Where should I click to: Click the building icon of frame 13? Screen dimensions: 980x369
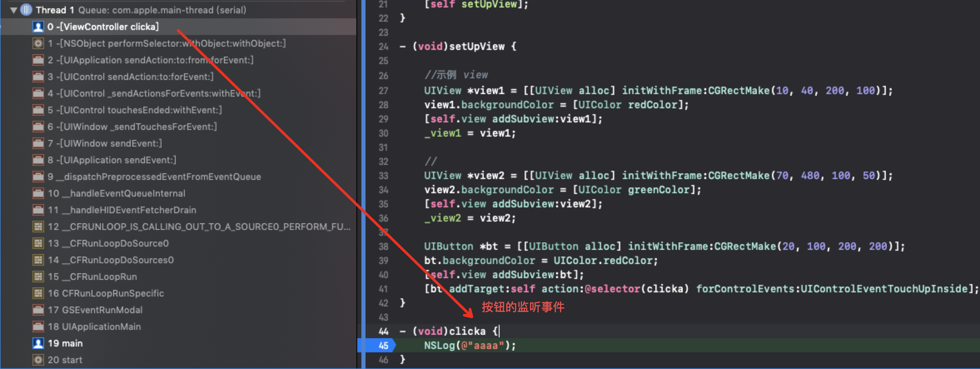38,243
